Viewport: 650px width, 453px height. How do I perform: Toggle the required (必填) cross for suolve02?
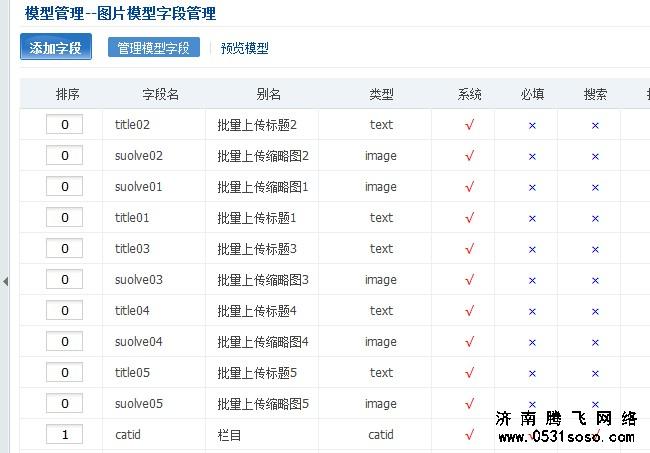coord(532,157)
